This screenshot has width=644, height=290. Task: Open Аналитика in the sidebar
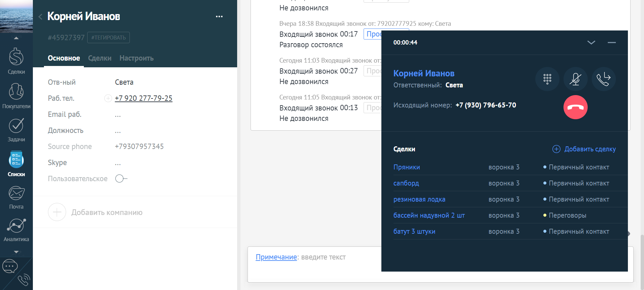point(16,230)
